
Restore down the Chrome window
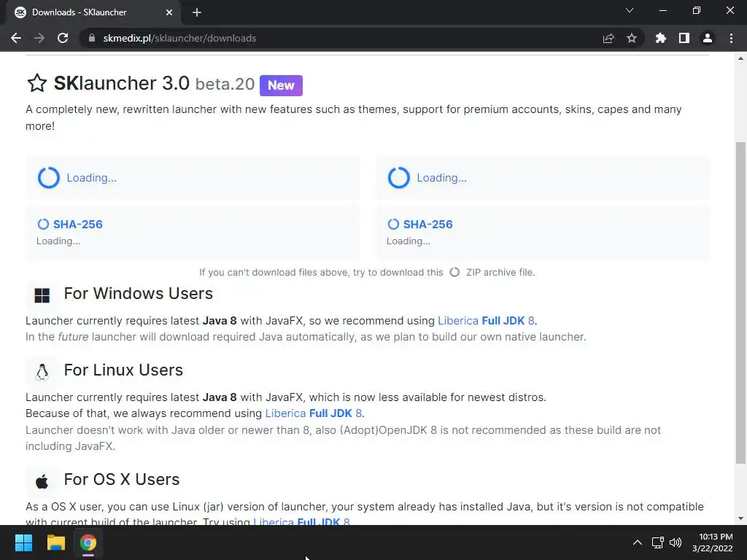[x=697, y=10]
